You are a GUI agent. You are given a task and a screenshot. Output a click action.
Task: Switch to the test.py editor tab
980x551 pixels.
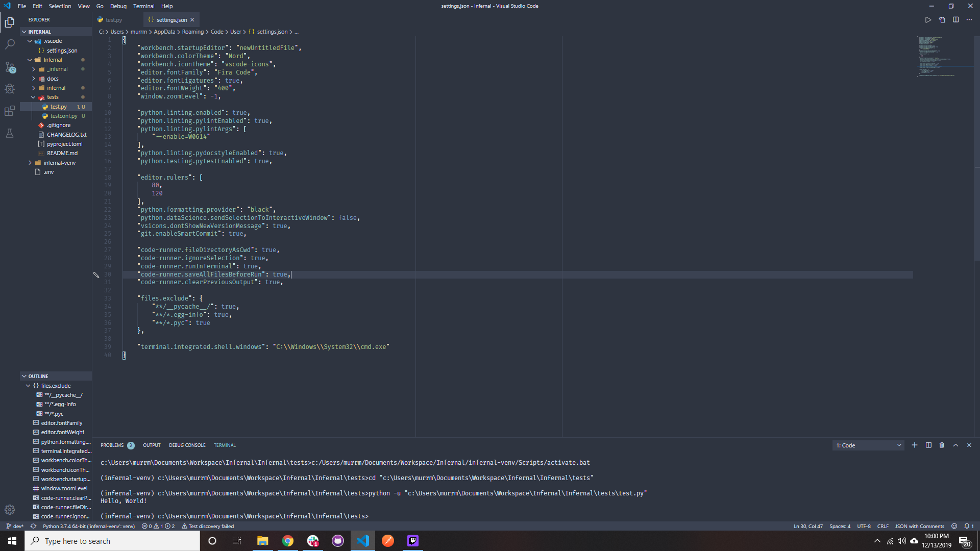point(113,19)
